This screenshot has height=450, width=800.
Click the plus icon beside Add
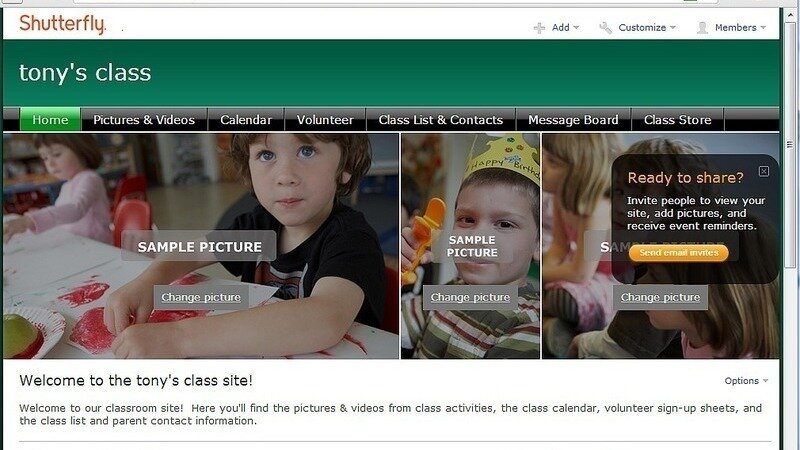pos(539,28)
